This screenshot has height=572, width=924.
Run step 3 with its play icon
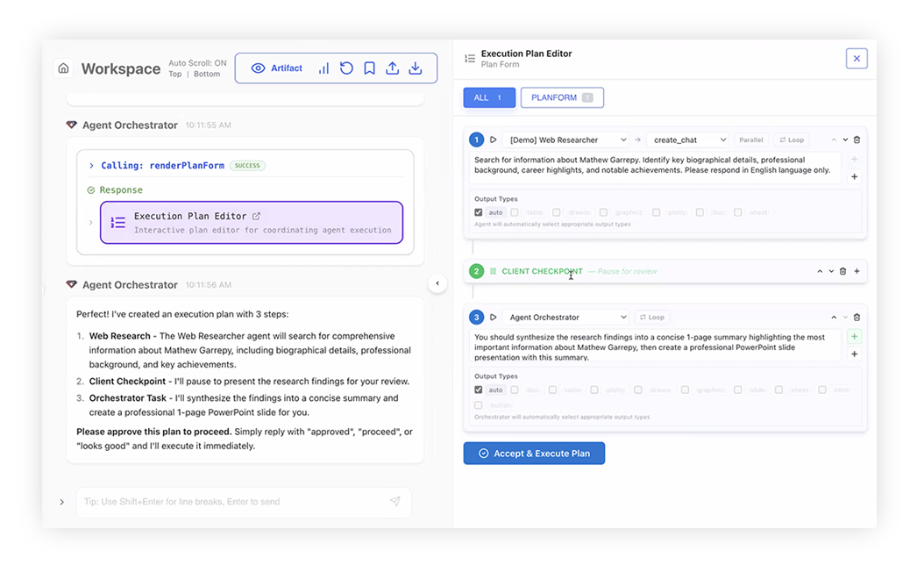click(x=494, y=318)
